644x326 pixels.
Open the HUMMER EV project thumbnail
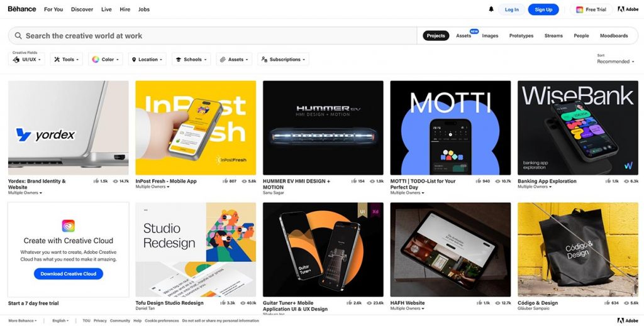323,128
